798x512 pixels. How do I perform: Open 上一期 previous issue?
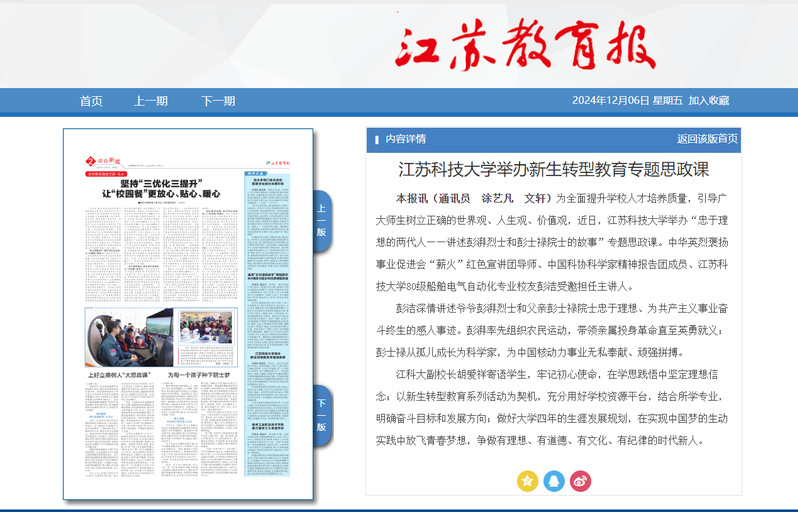[151, 101]
